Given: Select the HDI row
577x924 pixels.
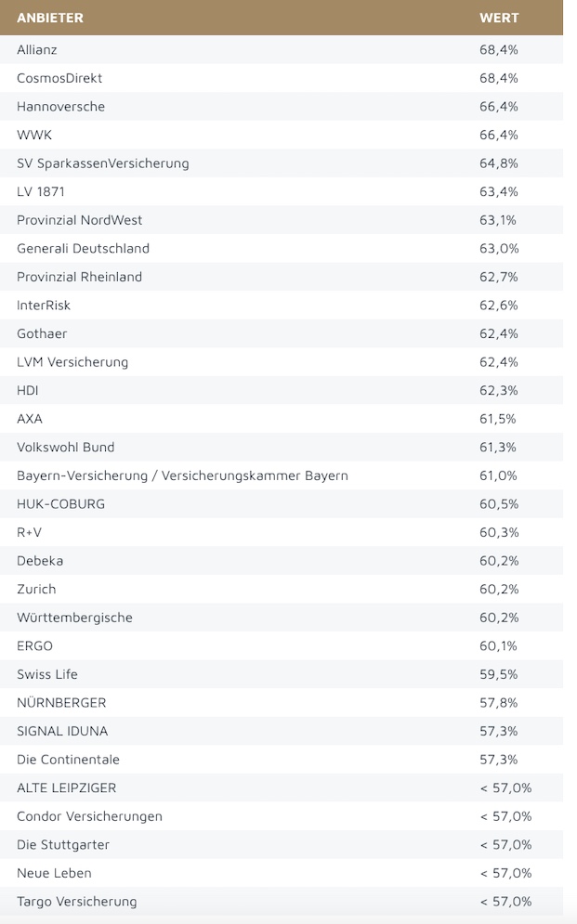Looking at the screenshot, I should [28, 390].
